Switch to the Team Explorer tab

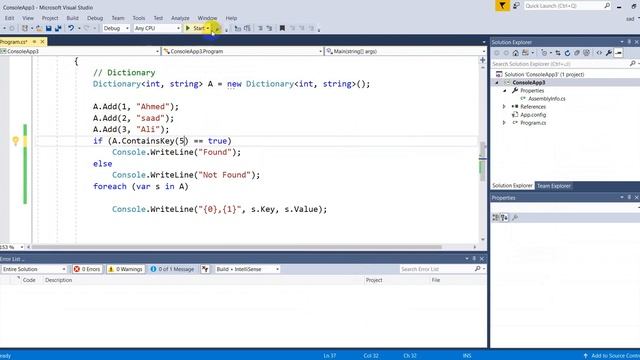tap(553, 186)
